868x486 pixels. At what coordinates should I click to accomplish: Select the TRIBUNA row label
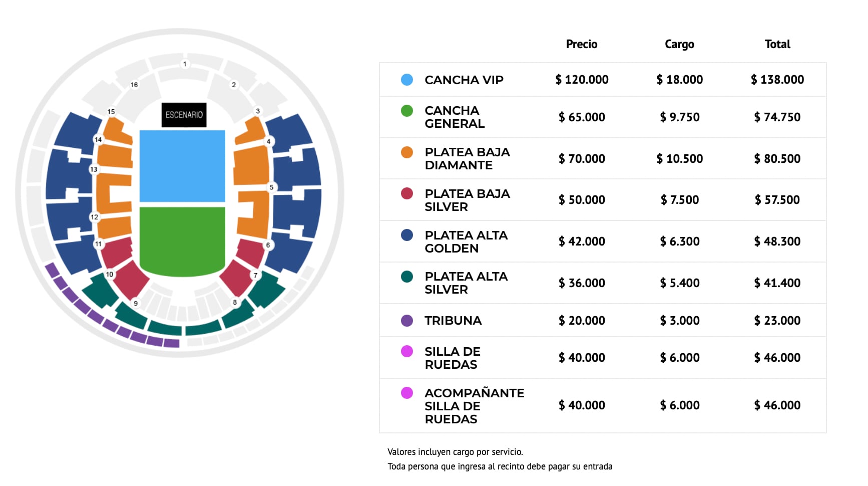point(453,321)
